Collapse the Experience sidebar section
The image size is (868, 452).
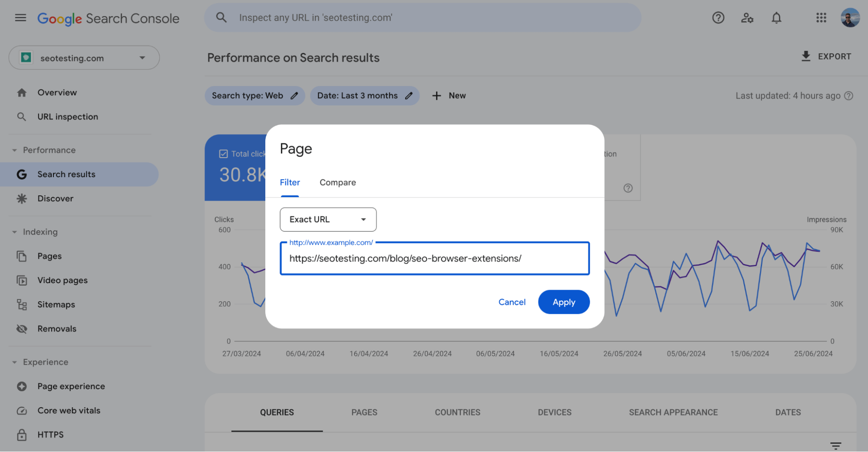pyautogui.click(x=14, y=362)
